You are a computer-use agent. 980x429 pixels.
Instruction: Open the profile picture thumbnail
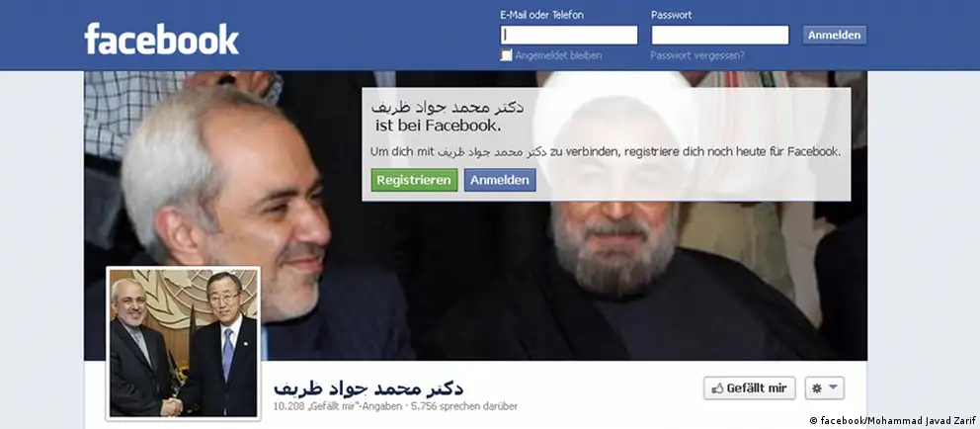pyautogui.click(x=183, y=343)
